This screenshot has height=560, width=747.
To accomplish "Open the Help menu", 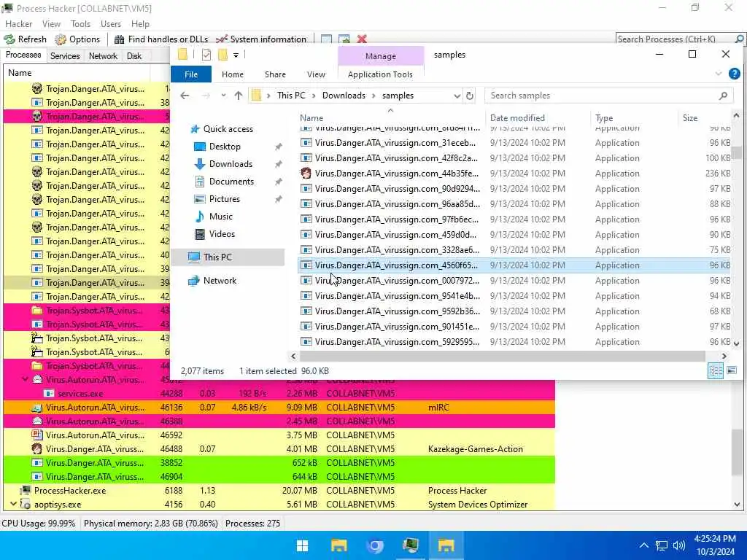I will click(x=140, y=24).
